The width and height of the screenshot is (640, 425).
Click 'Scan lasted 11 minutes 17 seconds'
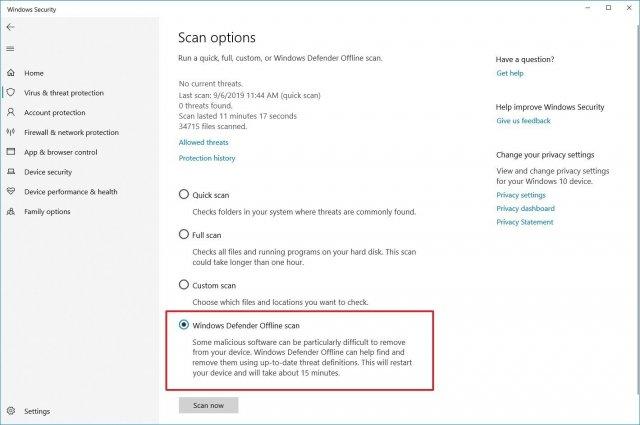238,116
